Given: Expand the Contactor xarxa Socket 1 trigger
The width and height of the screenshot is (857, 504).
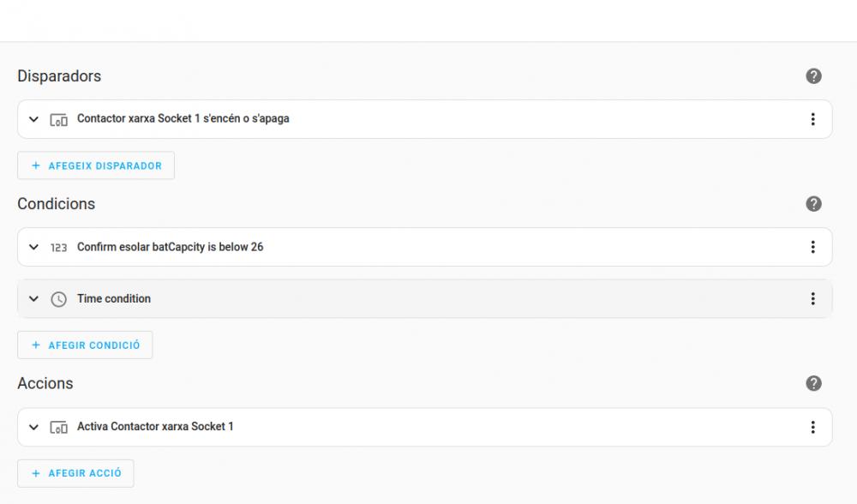Looking at the screenshot, I should [34, 119].
